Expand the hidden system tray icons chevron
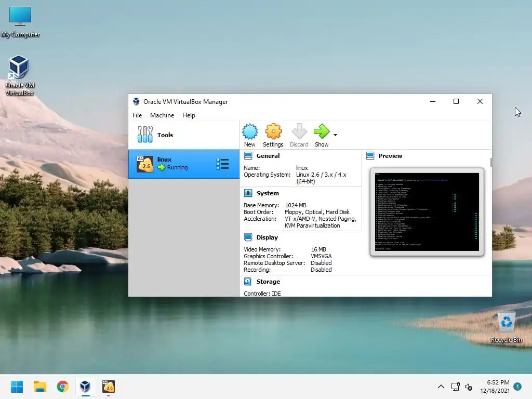This screenshot has width=532, height=399. (441, 387)
